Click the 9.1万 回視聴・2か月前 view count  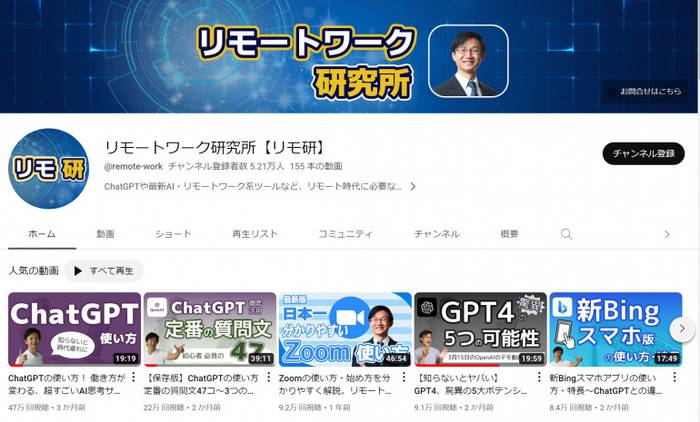(454, 407)
